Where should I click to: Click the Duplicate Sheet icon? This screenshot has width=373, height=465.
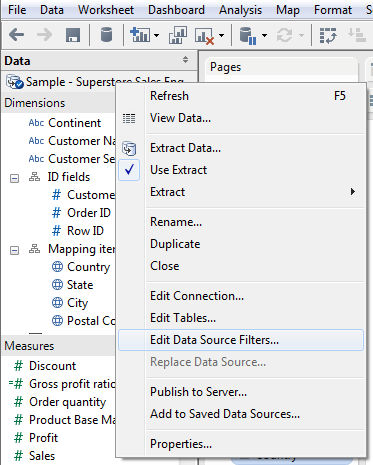coord(178,35)
